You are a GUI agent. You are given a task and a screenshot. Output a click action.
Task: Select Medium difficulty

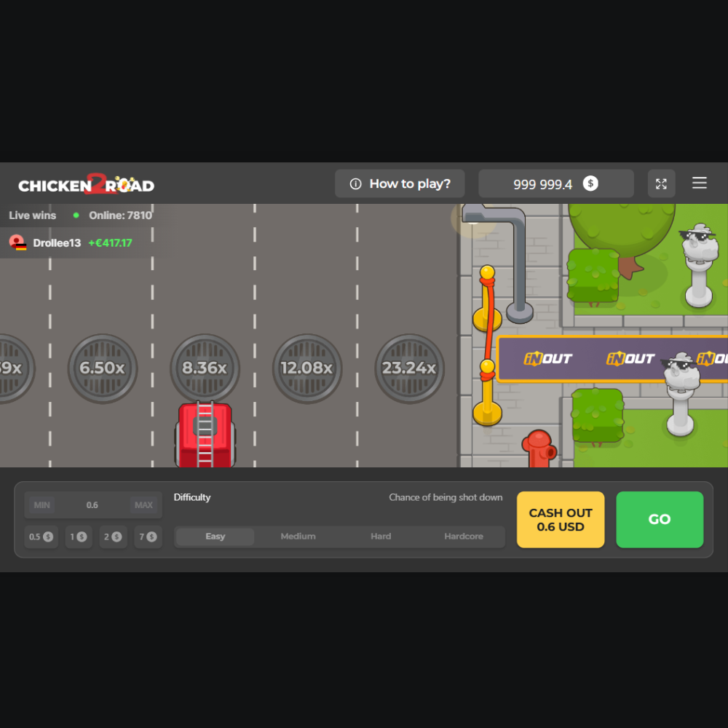click(x=298, y=537)
